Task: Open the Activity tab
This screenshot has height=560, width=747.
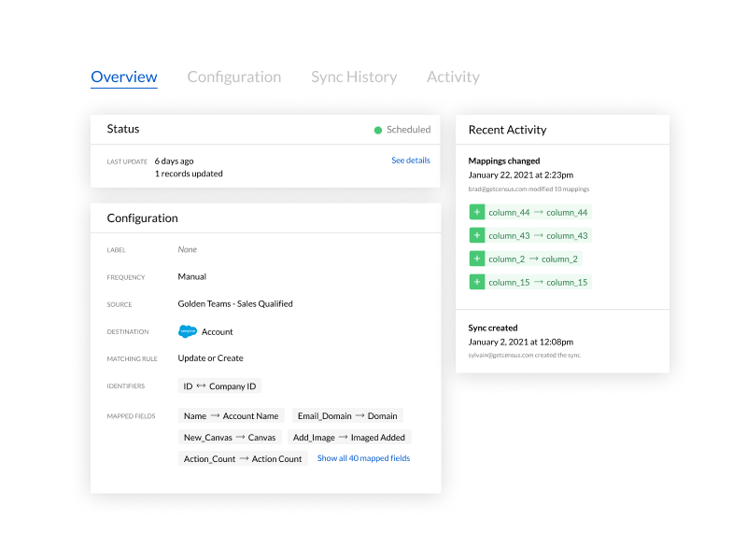Action: click(453, 77)
